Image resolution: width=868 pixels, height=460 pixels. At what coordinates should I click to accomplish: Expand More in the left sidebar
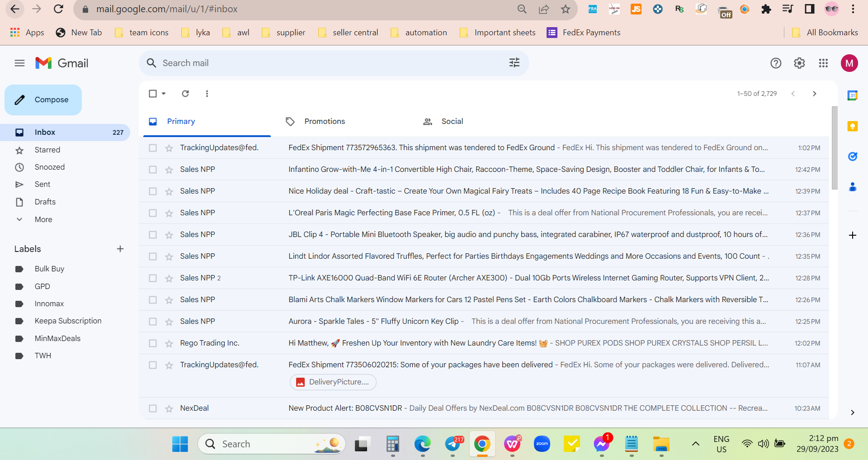pos(43,219)
